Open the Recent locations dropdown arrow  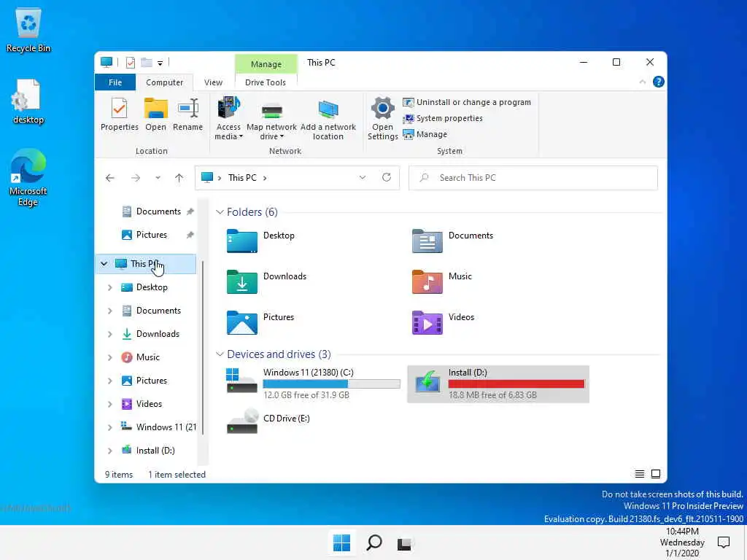click(x=158, y=178)
